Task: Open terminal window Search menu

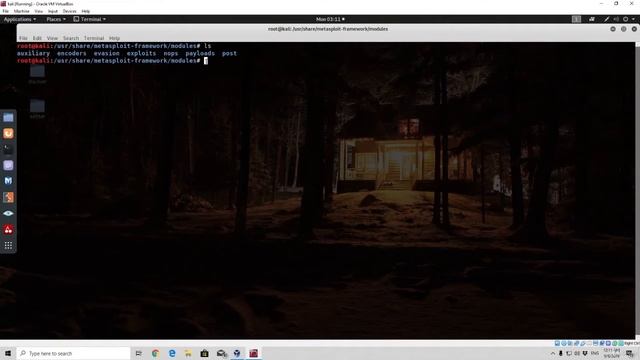Action: pos(71,38)
